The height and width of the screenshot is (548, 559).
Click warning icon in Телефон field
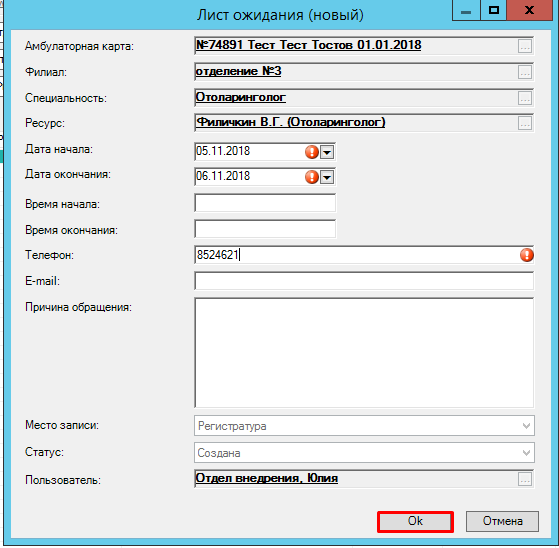point(527,255)
